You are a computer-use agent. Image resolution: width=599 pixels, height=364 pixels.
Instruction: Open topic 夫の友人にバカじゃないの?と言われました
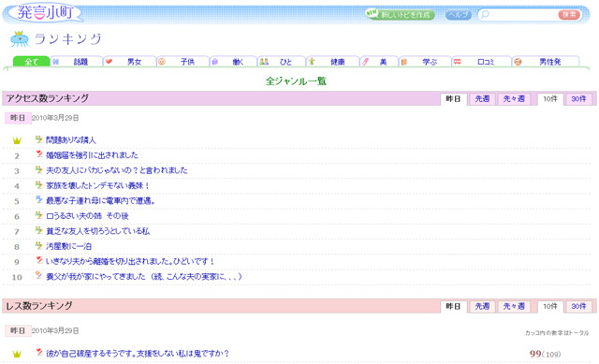click(116, 170)
